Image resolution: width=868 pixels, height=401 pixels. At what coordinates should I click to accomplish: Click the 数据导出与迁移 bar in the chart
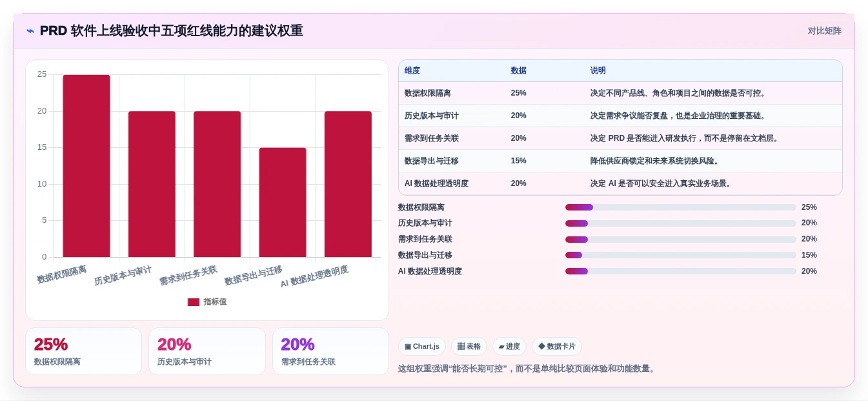[283, 203]
